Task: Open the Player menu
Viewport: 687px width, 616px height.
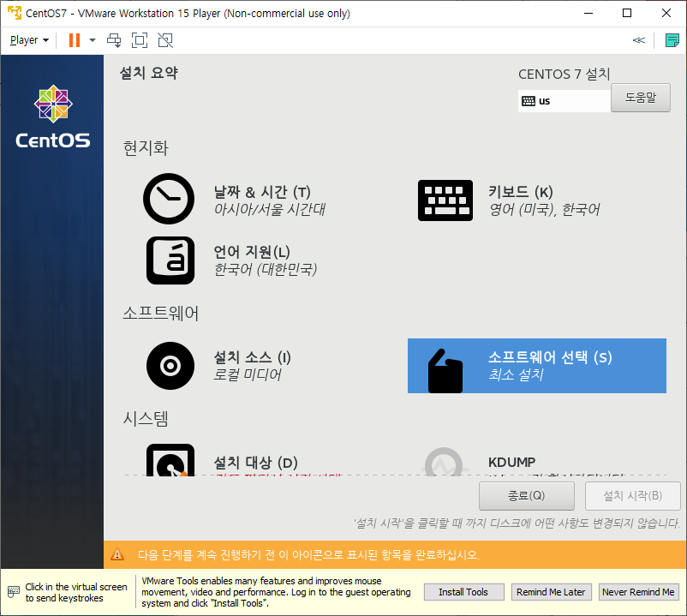Action: pyautogui.click(x=29, y=40)
